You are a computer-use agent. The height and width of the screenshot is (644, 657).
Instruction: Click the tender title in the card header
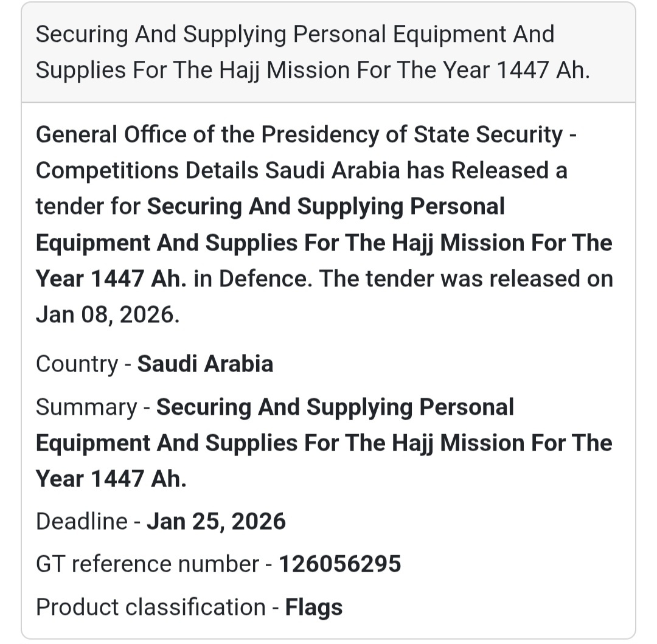pos(294,35)
